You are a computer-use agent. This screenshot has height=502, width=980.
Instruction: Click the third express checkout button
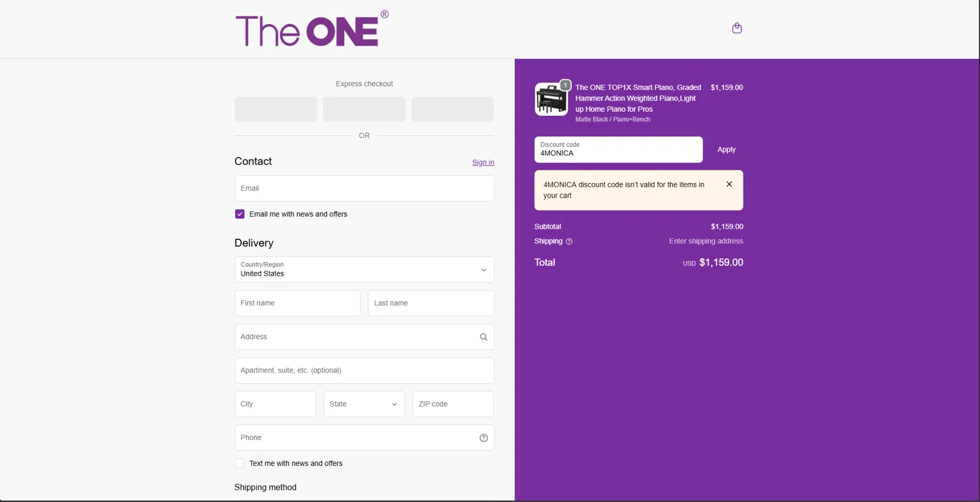(453, 109)
